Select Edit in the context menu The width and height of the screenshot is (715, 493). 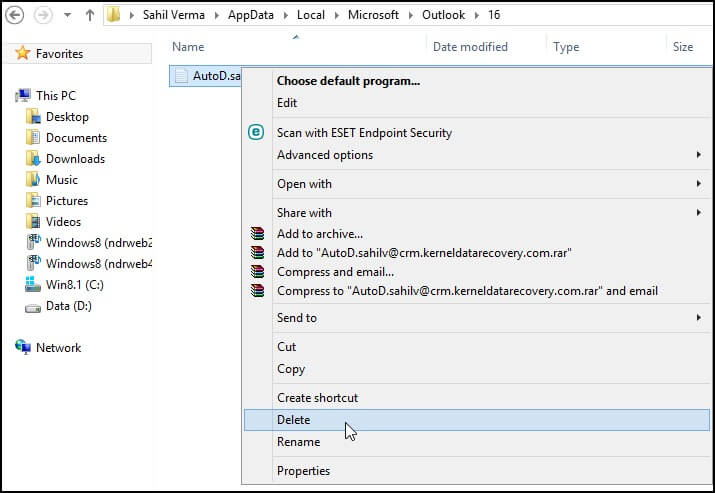pos(287,103)
